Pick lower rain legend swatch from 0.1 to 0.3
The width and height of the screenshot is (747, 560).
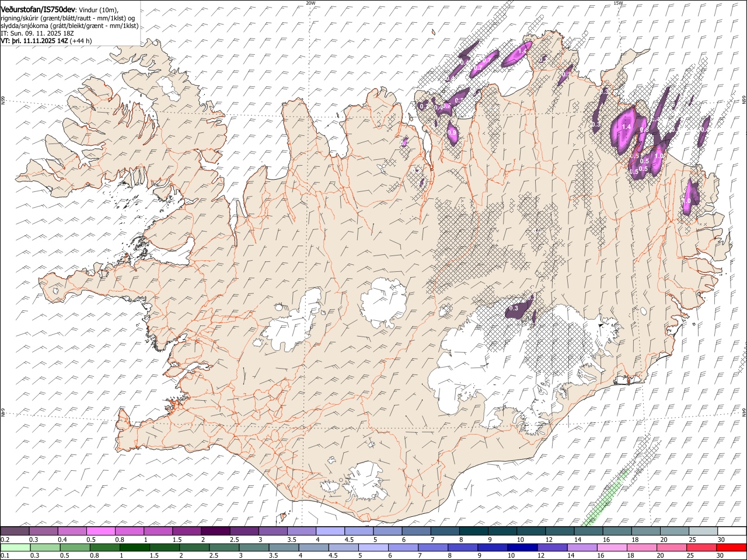point(15,548)
